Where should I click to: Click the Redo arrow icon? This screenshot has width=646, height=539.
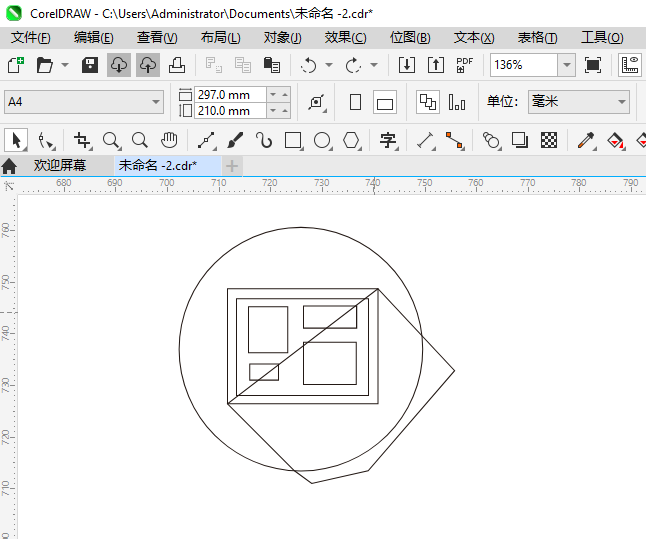[353, 65]
